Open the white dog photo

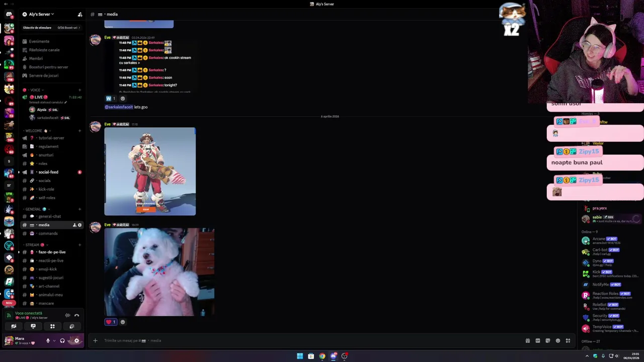[159, 272]
